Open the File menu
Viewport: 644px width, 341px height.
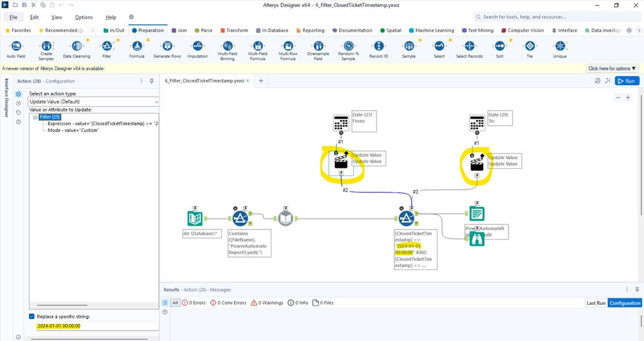(14, 17)
